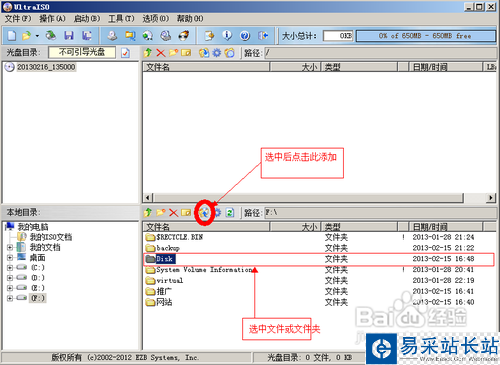Open the recent files dropdown arrow
Screen dimensions: 500x365
coord(37,36)
